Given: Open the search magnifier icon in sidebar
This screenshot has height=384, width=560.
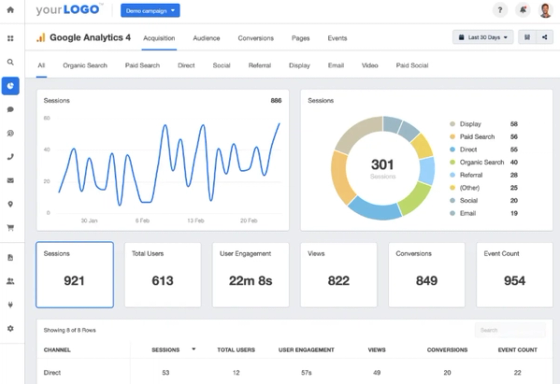Looking at the screenshot, I should tap(10, 62).
